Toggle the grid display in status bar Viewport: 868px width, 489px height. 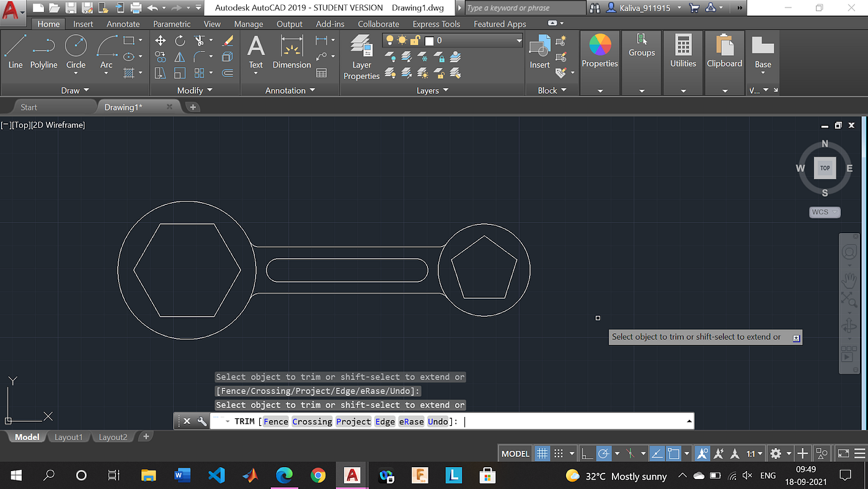(x=542, y=453)
